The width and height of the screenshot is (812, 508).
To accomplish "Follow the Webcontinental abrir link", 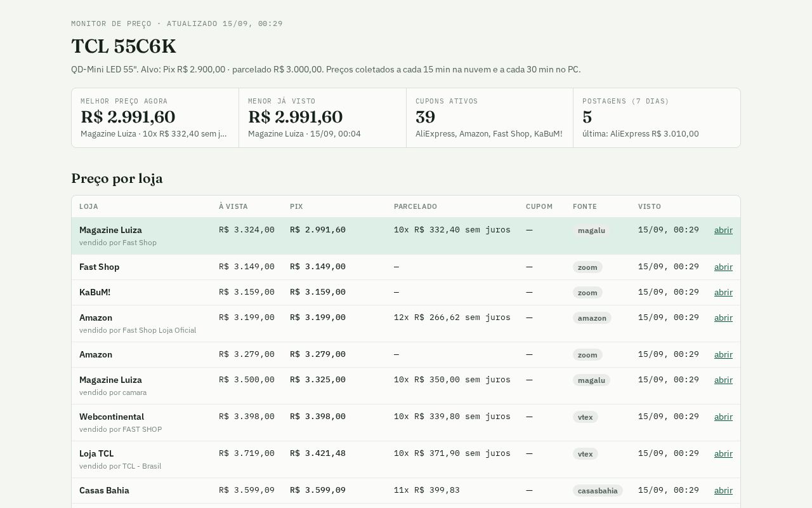I will tap(723, 417).
